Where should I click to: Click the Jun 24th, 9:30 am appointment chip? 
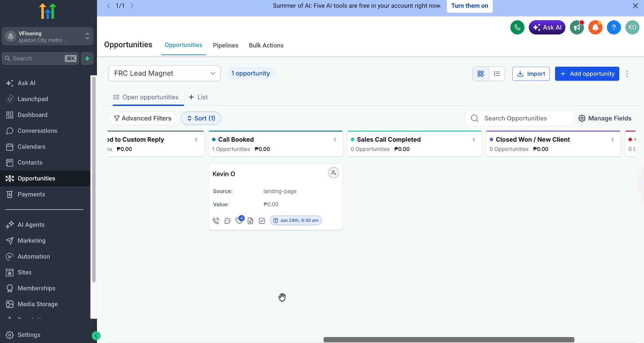(295, 220)
